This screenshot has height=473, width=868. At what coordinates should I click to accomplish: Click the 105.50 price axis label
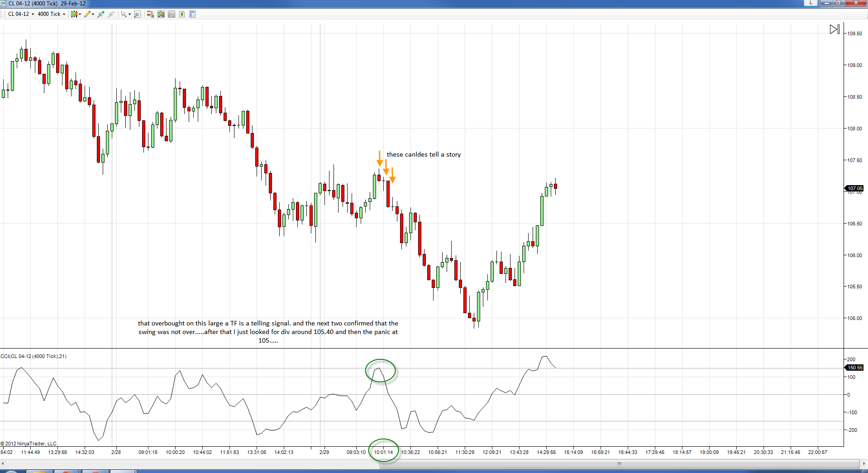point(855,287)
